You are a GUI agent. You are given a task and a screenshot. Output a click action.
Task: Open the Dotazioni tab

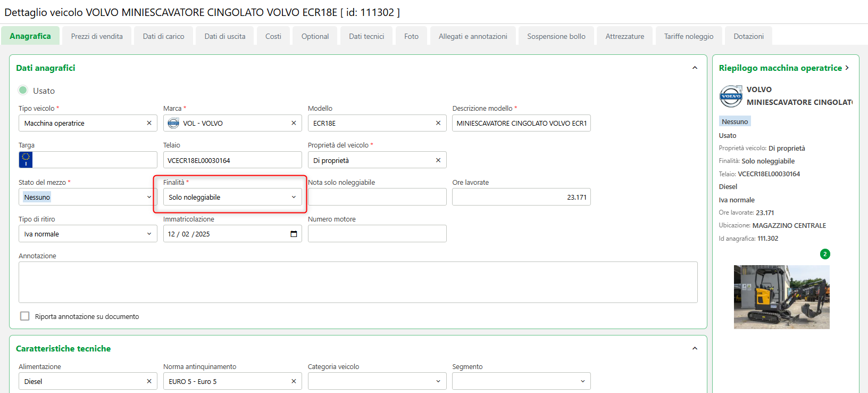pos(748,36)
